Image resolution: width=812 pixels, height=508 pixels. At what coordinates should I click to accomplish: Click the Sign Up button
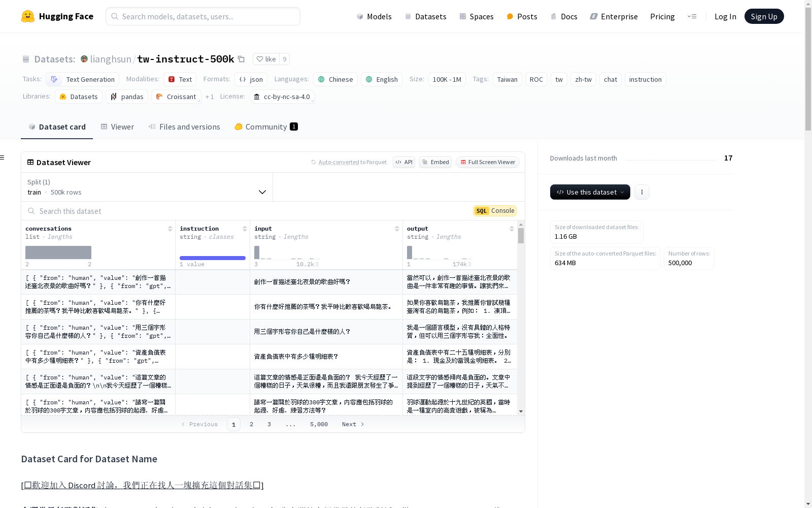[764, 16]
